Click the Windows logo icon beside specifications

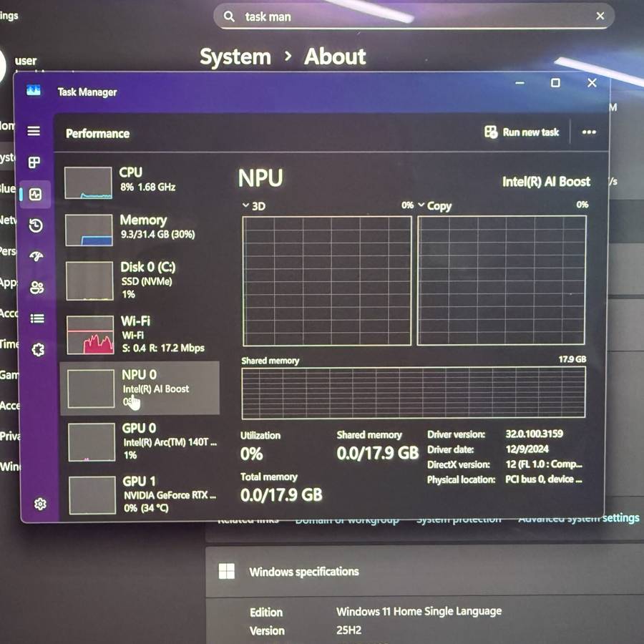point(227,571)
